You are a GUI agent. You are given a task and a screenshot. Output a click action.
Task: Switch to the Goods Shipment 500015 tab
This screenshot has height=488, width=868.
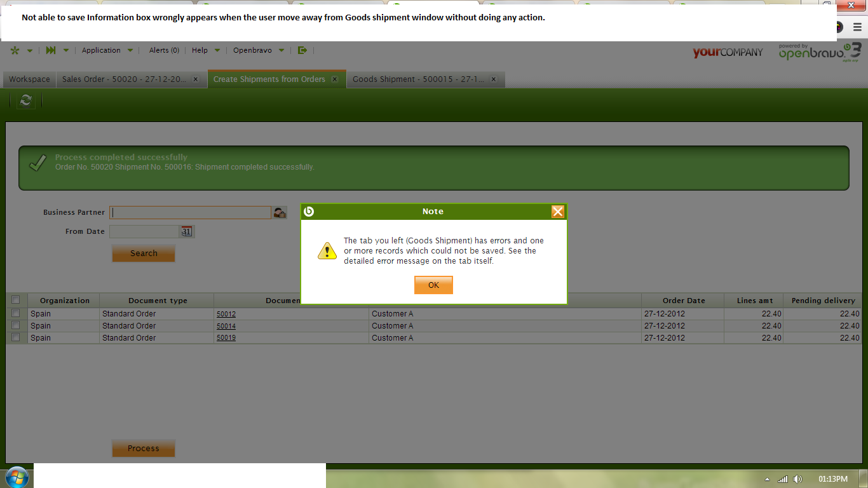418,79
